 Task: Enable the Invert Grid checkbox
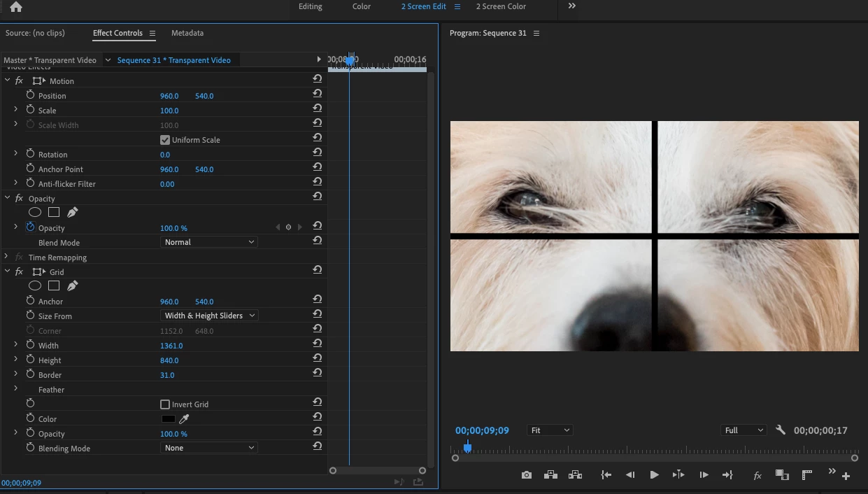(x=165, y=404)
